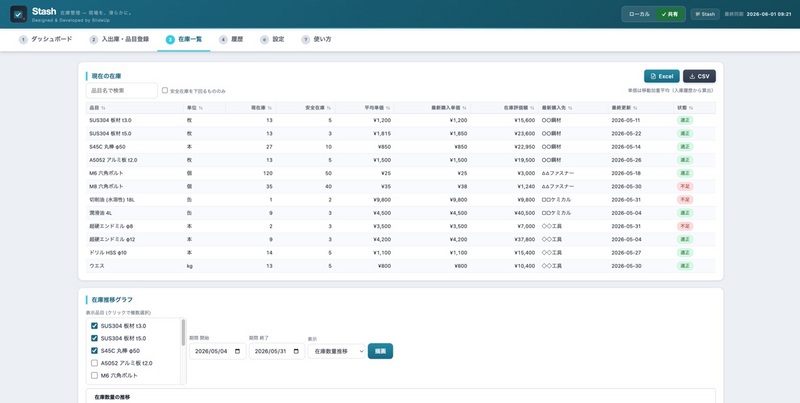The width and height of the screenshot is (800, 403).
Task: Click the item list scrollbar in graph section
Action: (x=183, y=333)
